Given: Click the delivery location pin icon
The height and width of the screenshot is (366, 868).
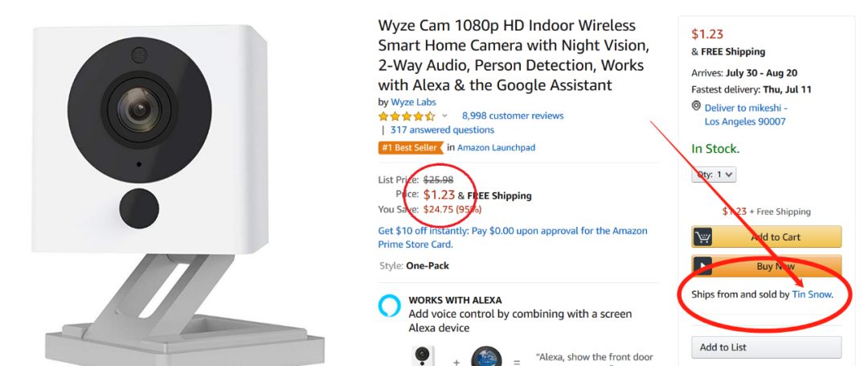Looking at the screenshot, I should (x=696, y=107).
